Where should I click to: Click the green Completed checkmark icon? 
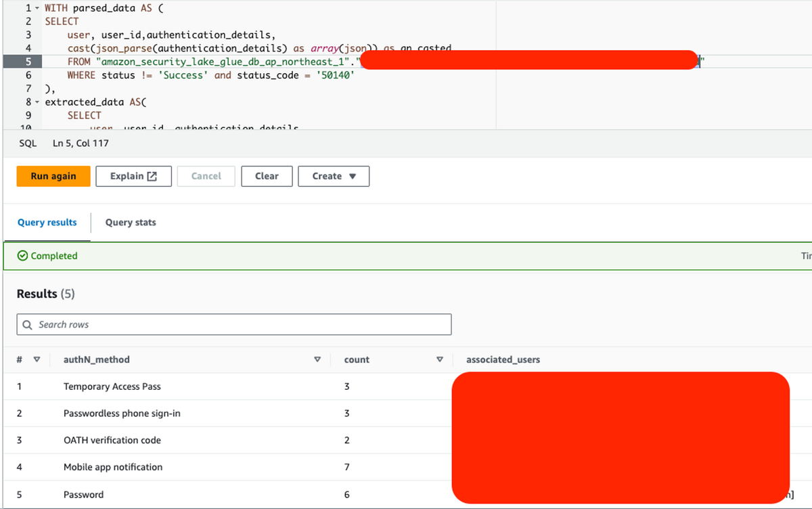(x=22, y=256)
